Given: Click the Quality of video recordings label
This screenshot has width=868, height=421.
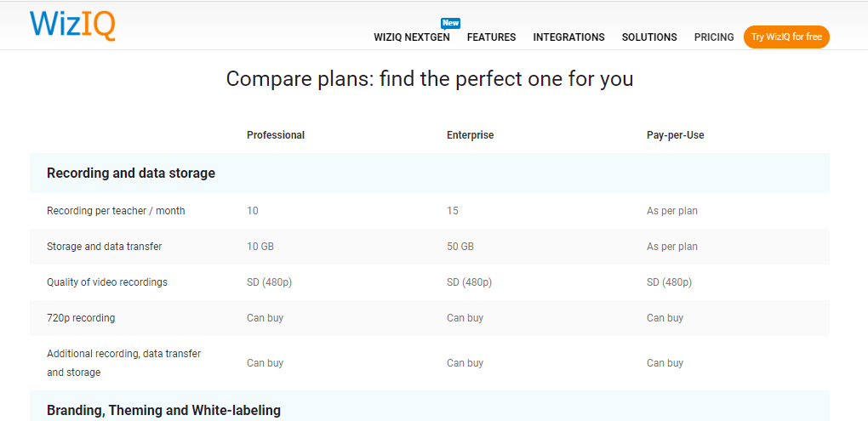Looking at the screenshot, I should pyautogui.click(x=107, y=282).
